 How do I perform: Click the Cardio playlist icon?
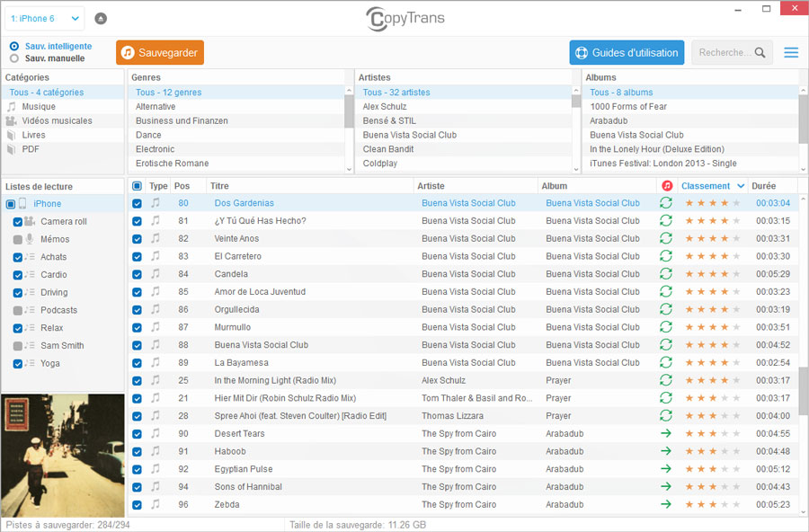coord(30,274)
